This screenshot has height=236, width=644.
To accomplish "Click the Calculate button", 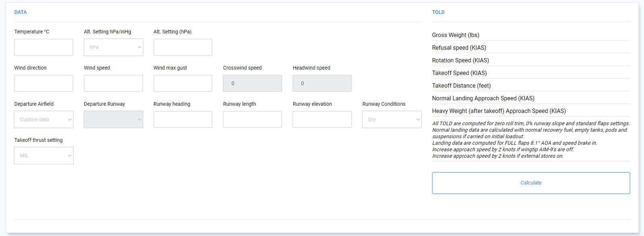I will (x=531, y=183).
